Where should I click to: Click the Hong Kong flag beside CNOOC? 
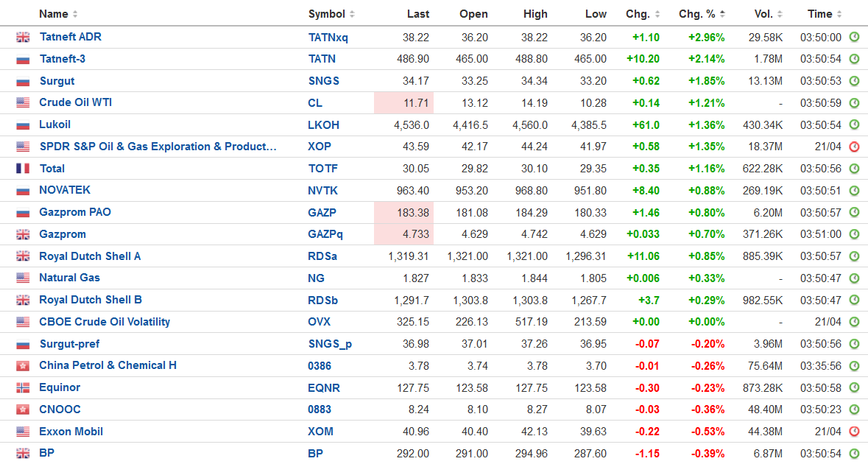(23, 409)
